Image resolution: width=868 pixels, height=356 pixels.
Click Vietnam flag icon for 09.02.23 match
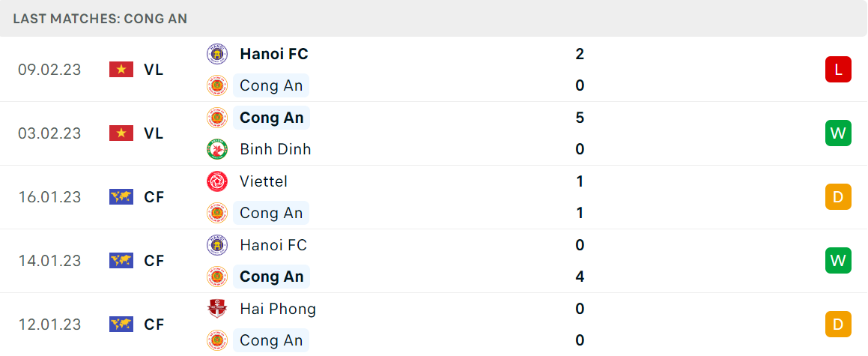121,69
